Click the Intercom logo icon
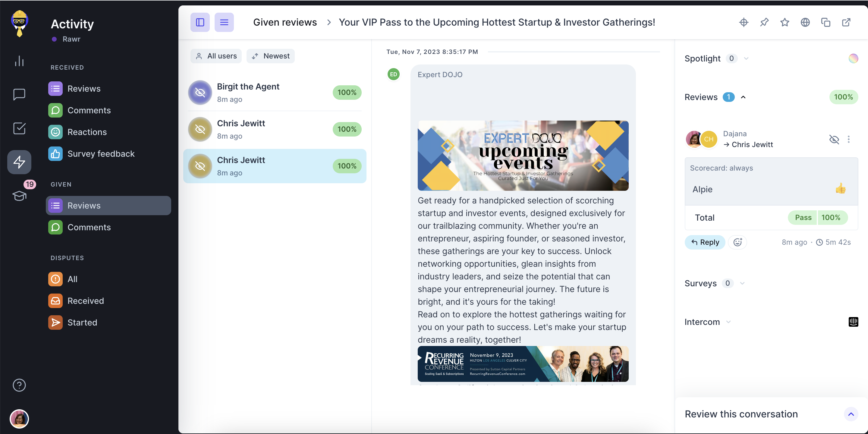This screenshot has width=868, height=434. click(853, 322)
